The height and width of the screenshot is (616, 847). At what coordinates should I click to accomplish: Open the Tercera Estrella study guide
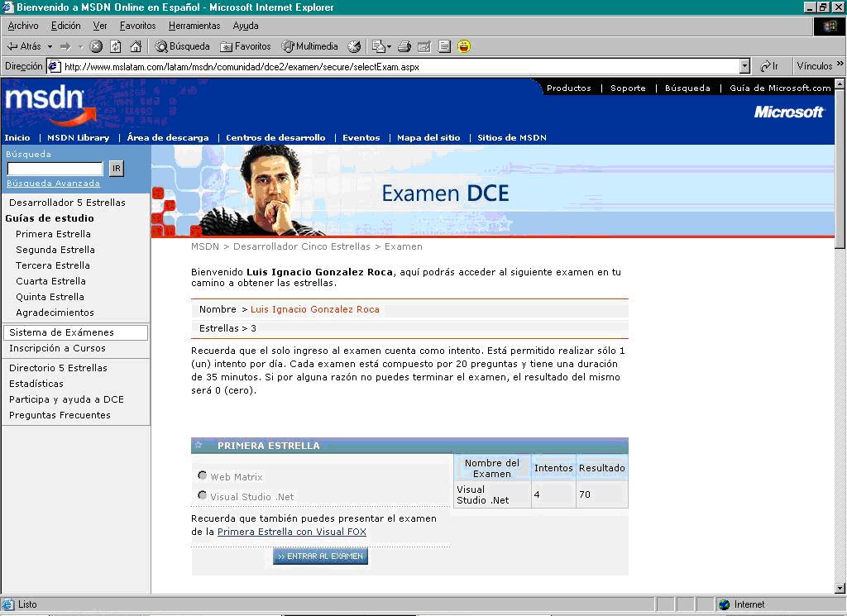52,265
